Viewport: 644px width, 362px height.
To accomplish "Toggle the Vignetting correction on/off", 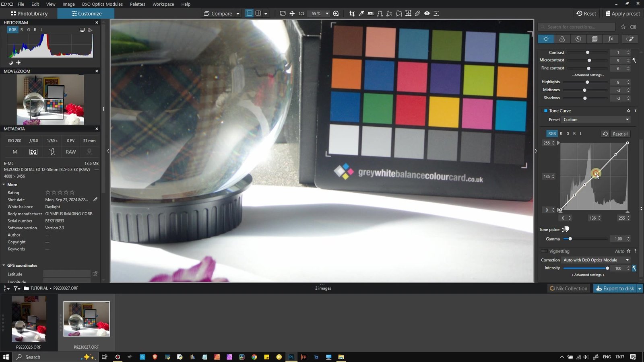I will pos(544,251).
